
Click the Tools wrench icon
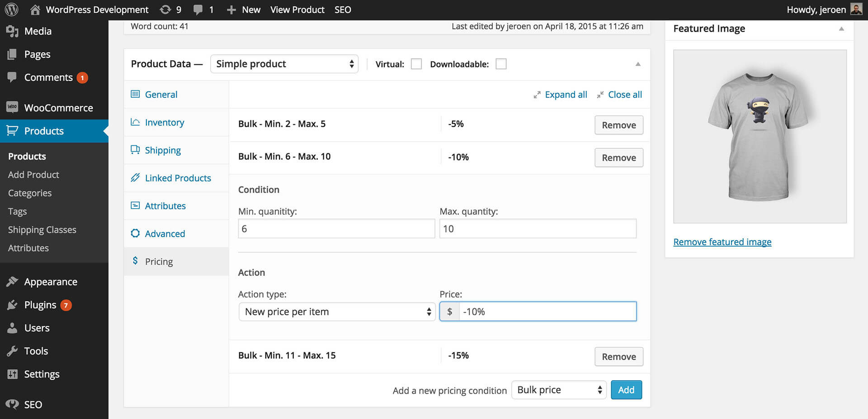[12, 351]
